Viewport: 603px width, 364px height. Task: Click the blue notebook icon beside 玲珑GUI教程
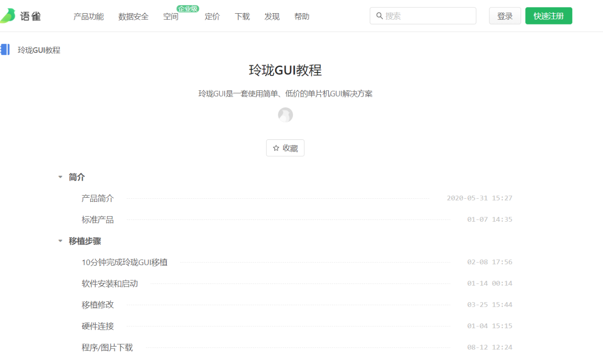coord(5,49)
